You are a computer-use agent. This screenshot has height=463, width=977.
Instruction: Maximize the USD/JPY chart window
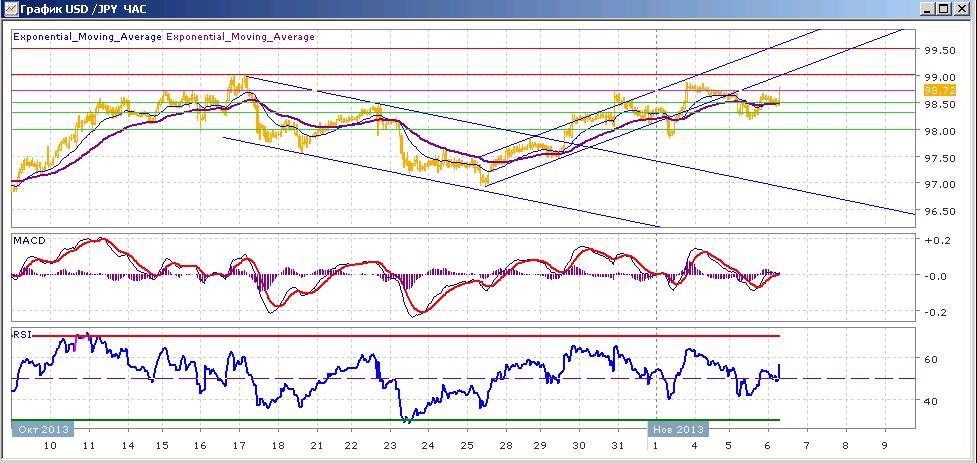pos(943,9)
